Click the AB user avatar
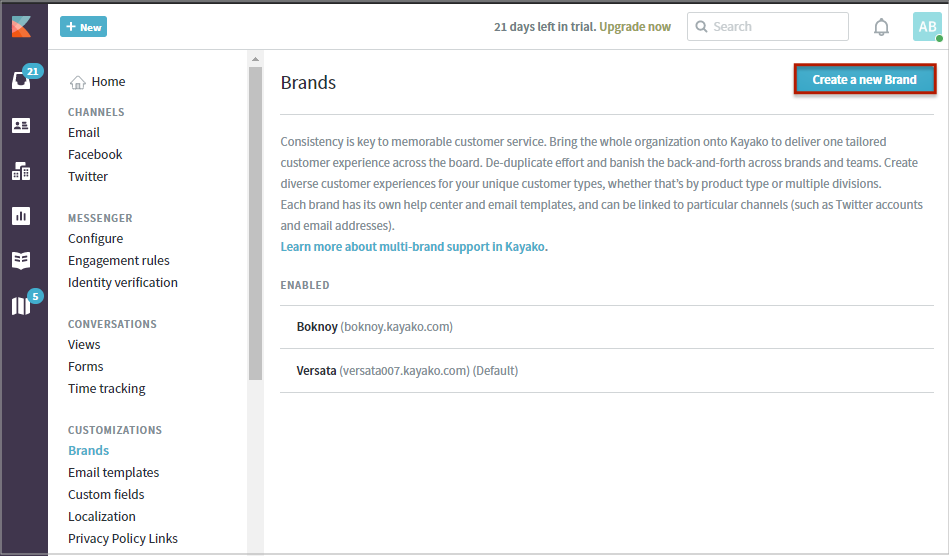Viewport: 949px width, 556px height. [926, 27]
